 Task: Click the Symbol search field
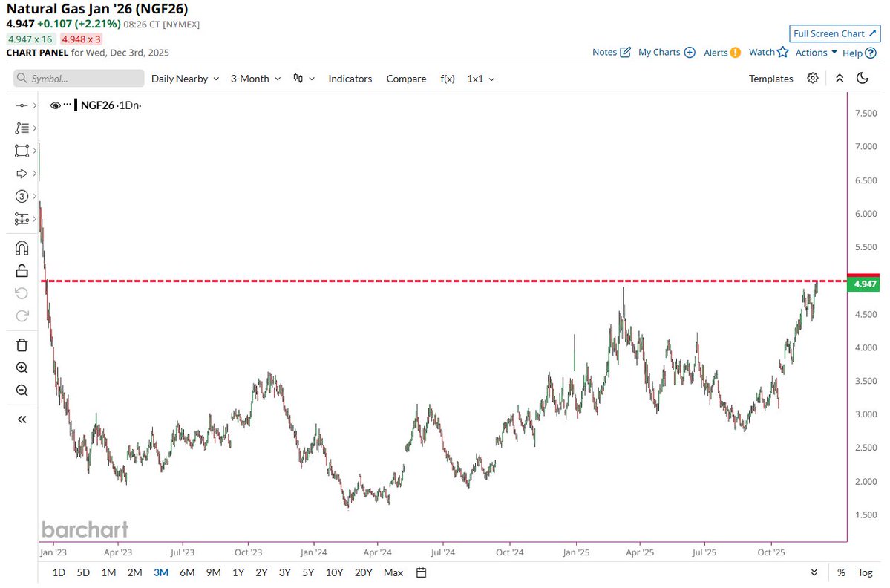79,78
